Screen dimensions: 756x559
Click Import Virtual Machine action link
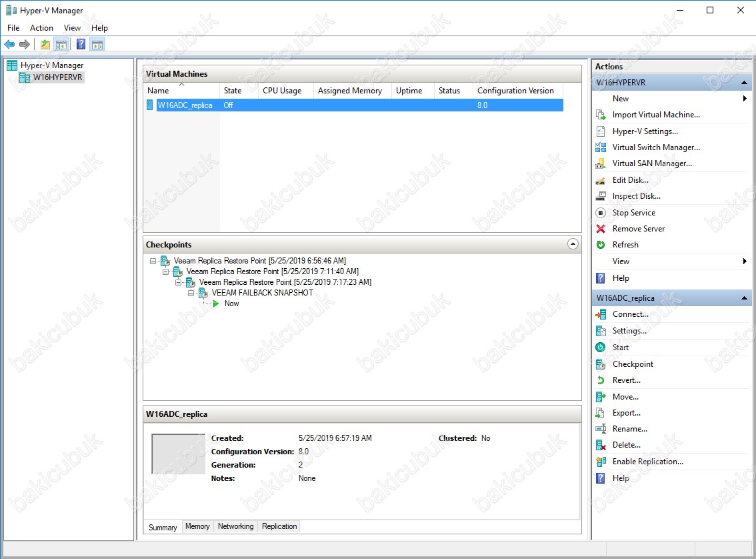tap(656, 115)
